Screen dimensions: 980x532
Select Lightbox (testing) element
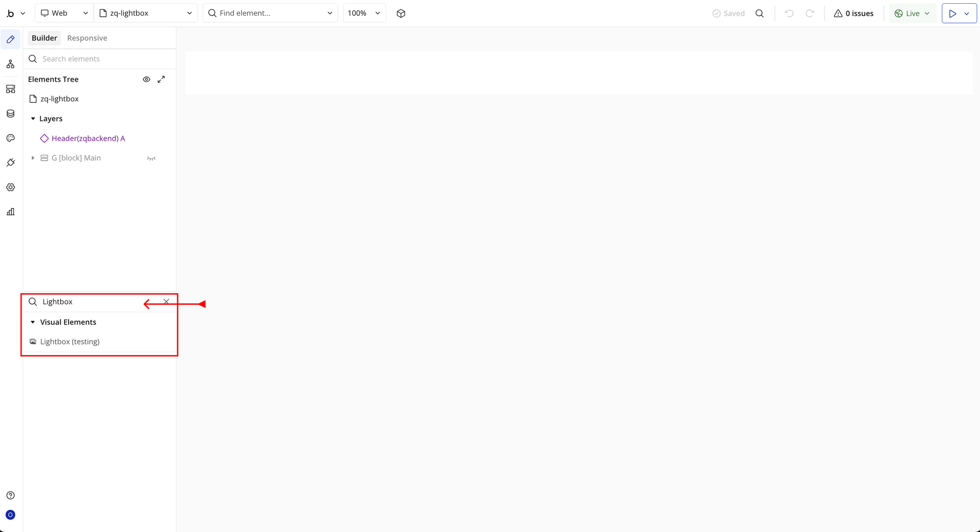tap(70, 342)
